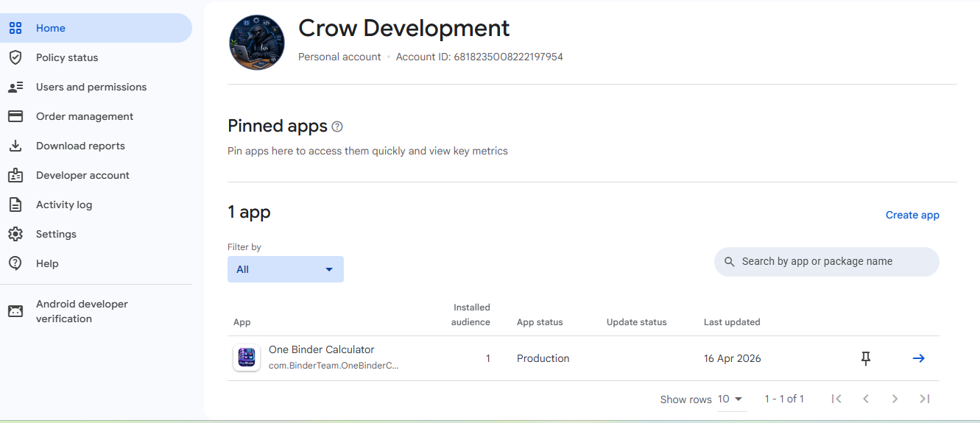Image resolution: width=980 pixels, height=423 pixels.
Task: Open Download reports menu item
Action: pos(80,146)
